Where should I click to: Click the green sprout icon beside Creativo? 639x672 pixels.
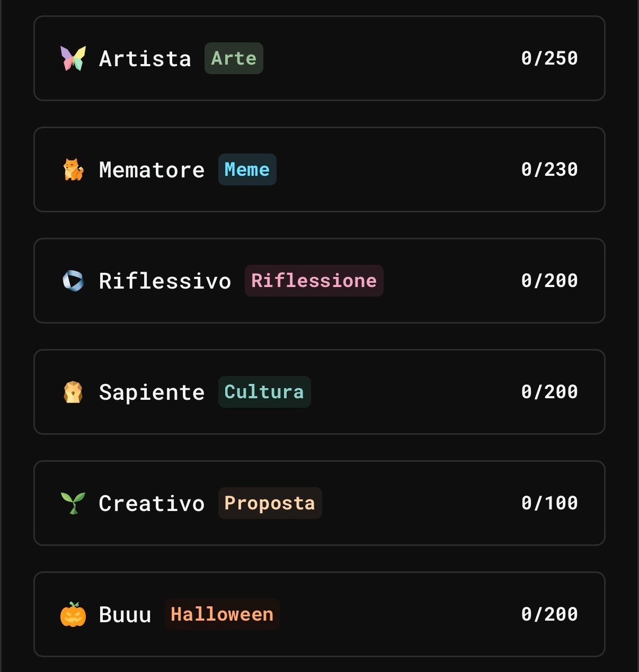[73, 503]
